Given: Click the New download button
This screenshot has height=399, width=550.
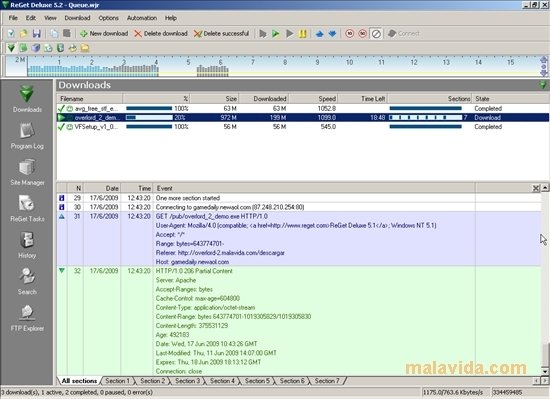Looking at the screenshot, I should [104, 34].
